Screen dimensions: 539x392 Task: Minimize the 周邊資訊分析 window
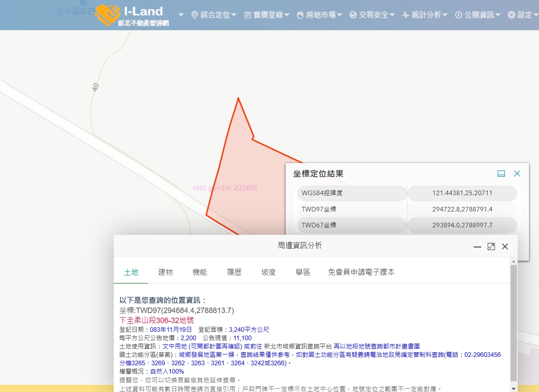tap(477, 247)
